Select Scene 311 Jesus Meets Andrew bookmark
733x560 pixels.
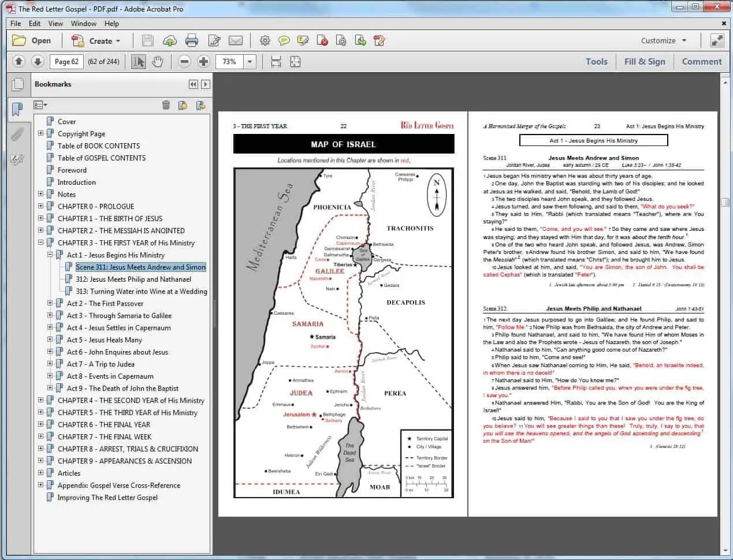141,267
